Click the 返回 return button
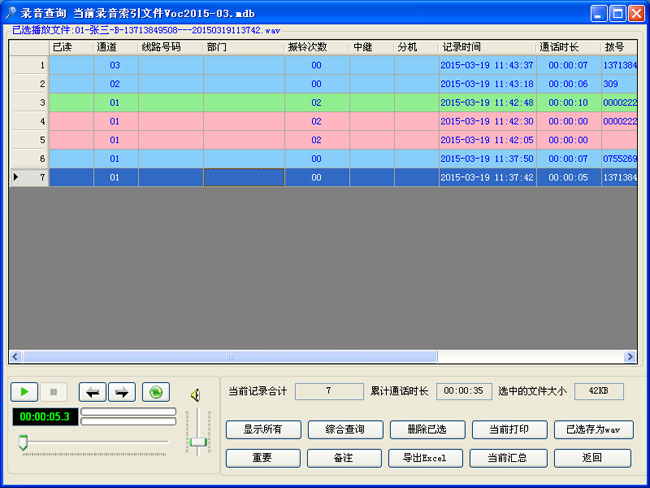Image resolution: width=650 pixels, height=488 pixels. [593, 458]
